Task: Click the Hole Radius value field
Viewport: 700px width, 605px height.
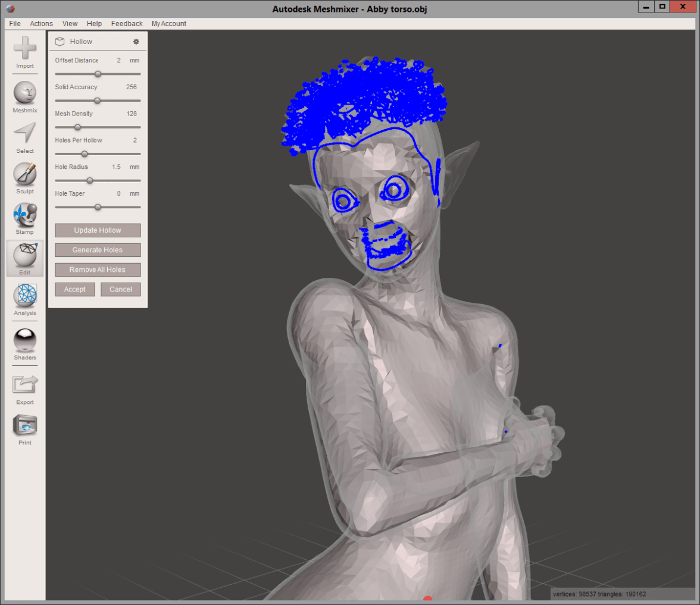Action: 115,167
